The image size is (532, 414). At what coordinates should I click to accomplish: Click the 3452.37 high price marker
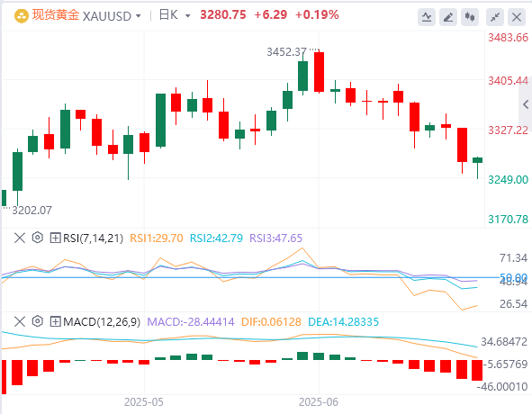point(286,52)
